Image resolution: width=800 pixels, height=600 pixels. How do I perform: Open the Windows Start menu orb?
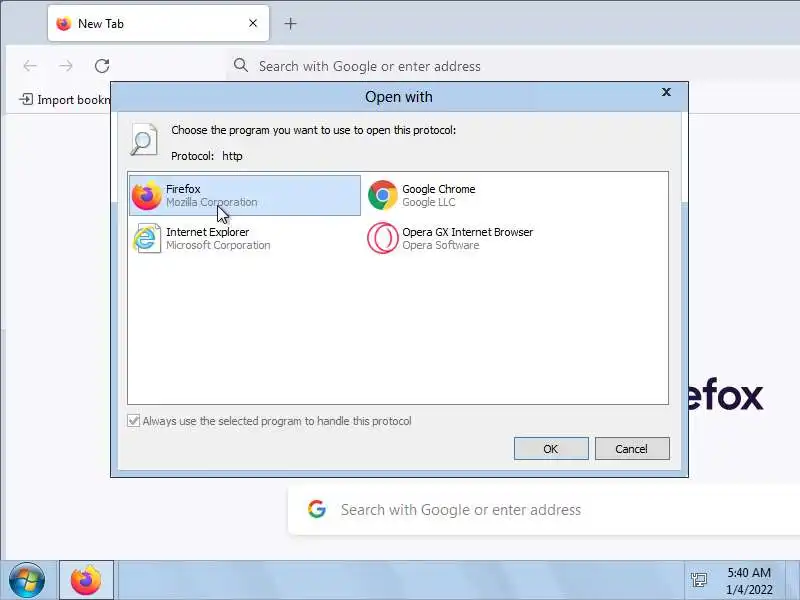pos(27,580)
